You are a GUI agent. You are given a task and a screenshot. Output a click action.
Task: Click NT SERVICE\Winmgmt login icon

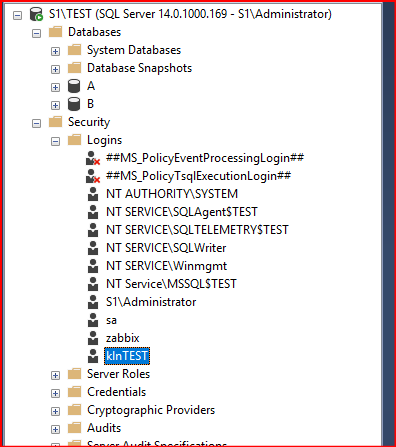[x=93, y=266]
